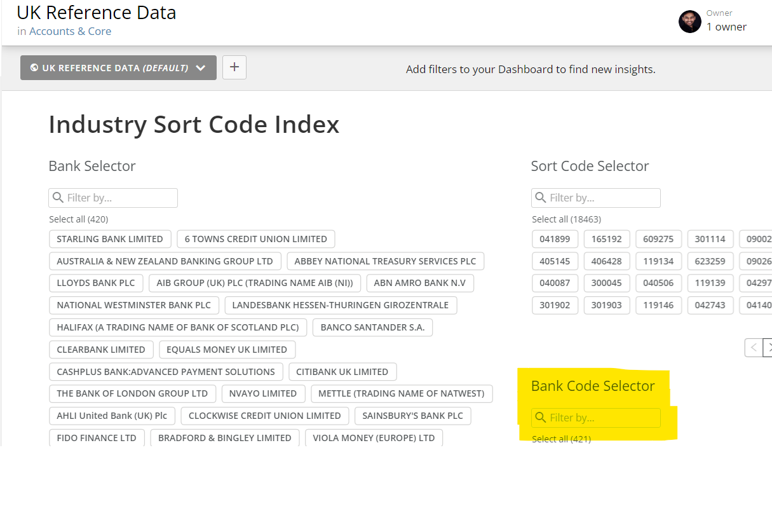Open the UK REFERENCE DATA (DEFAULT) dropdown
Screen dimensions: 772x532
pyautogui.click(x=118, y=68)
